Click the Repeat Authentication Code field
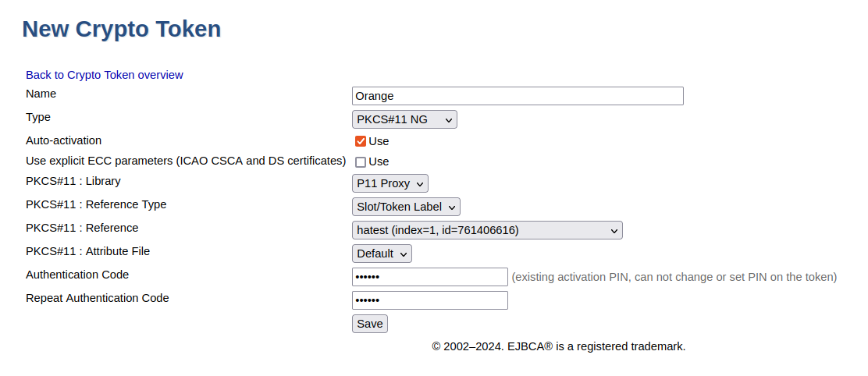This screenshot has width=868, height=376. [x=430, y=300]
